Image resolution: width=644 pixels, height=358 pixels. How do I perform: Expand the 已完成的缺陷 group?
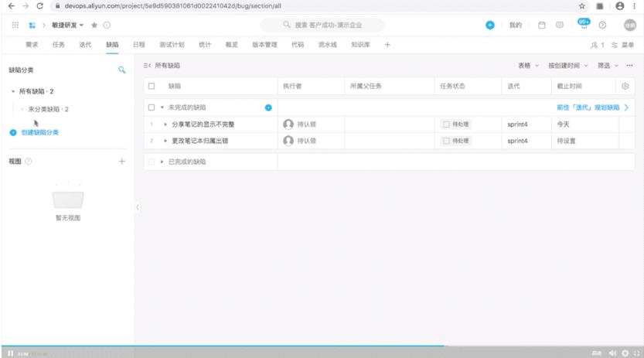point(162,162)
